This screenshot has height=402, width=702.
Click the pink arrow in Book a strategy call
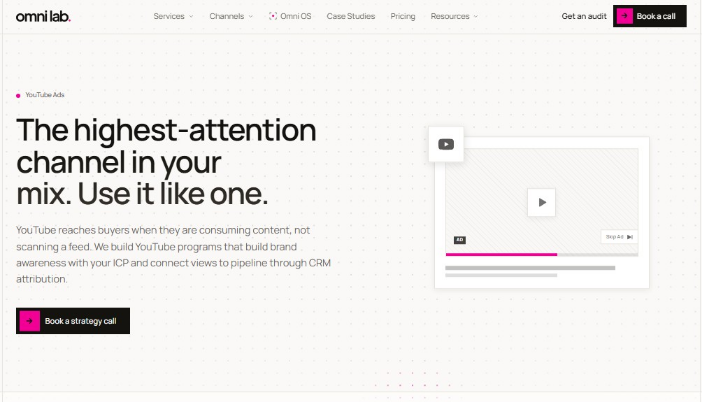click(30, 321)
